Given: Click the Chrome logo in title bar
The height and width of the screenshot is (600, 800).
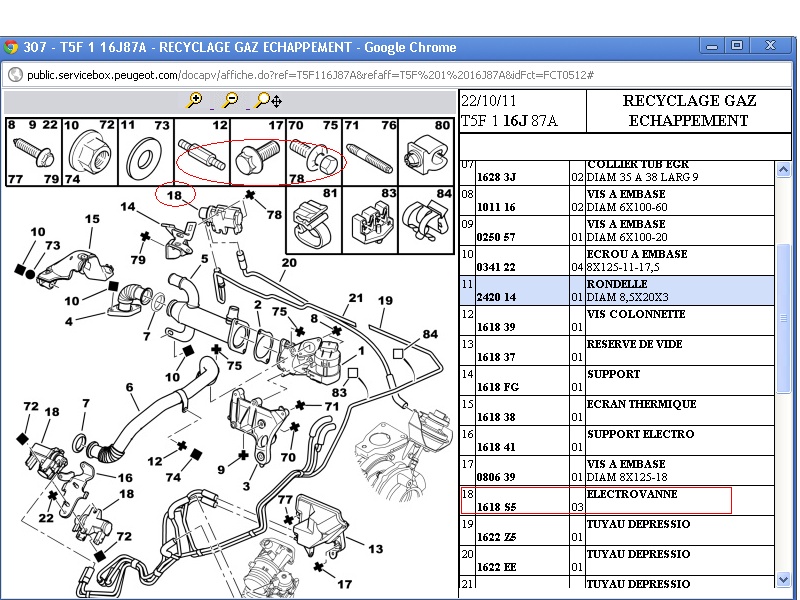Looking at the screenshot, I should coord(11,47).
